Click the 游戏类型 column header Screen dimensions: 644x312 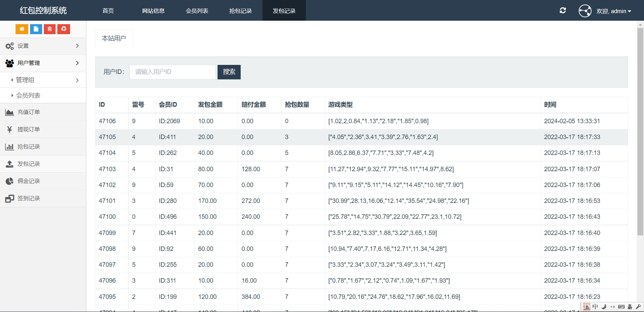[340, 105]
